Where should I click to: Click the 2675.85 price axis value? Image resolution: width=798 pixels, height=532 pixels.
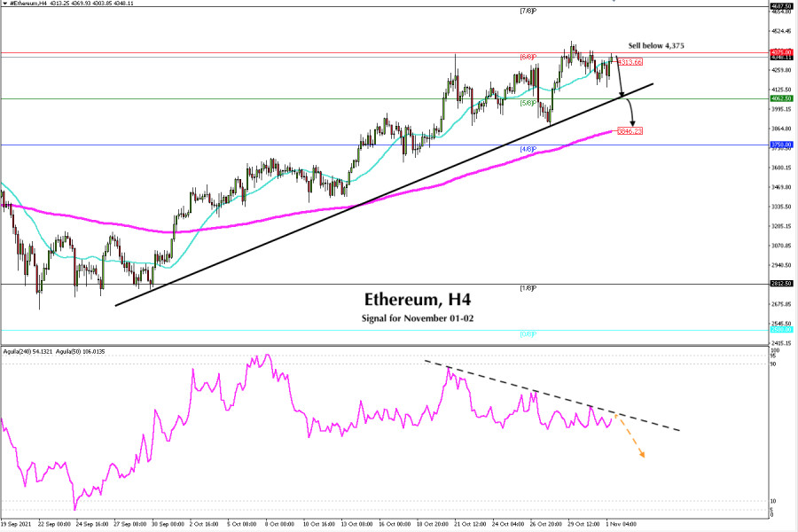(x=781, y=304)
